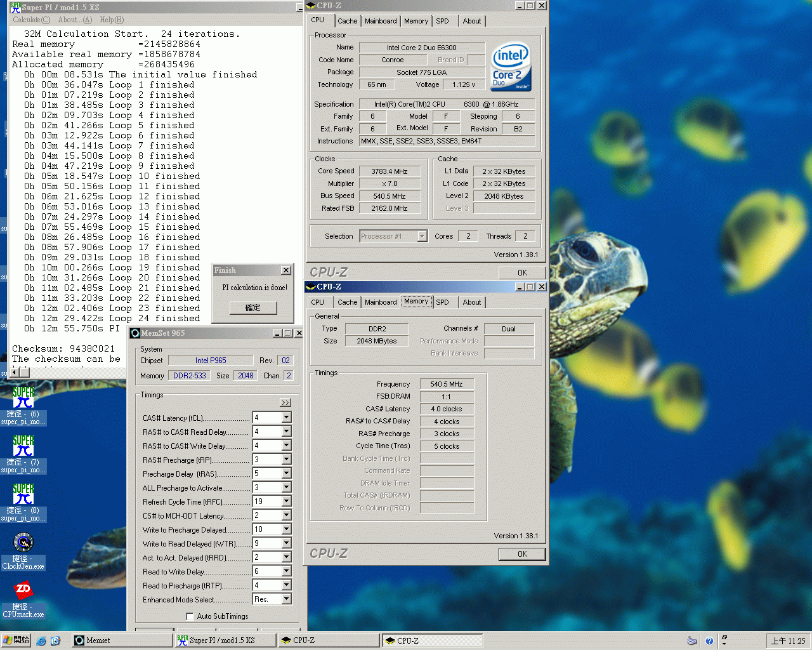This screenshot has height=650, width=812.
Task: Open the Windows Start menu
Action: click(x=16, y=640)
